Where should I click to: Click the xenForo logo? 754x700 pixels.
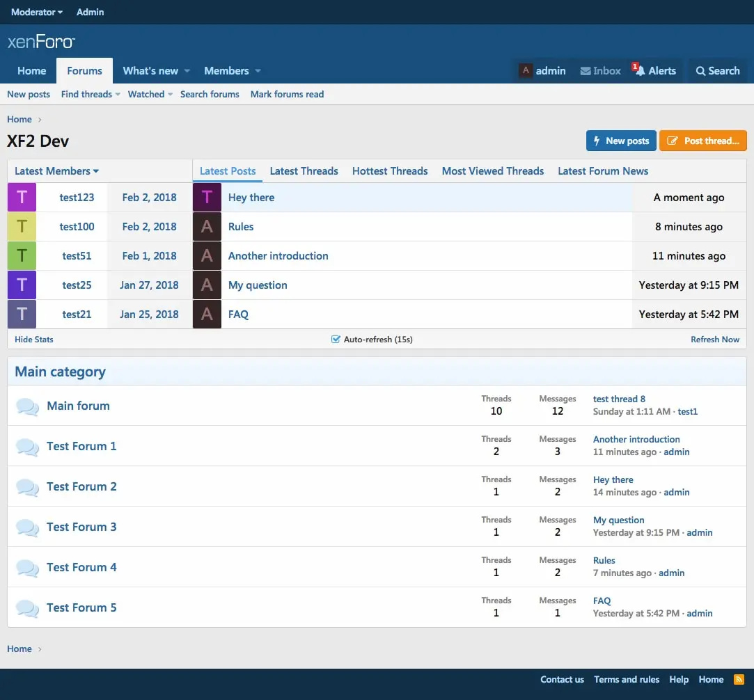[40, 41]
